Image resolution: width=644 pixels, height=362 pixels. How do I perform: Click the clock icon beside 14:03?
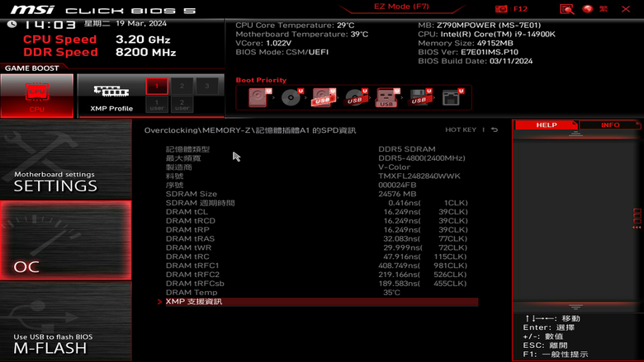coord(12,24)
